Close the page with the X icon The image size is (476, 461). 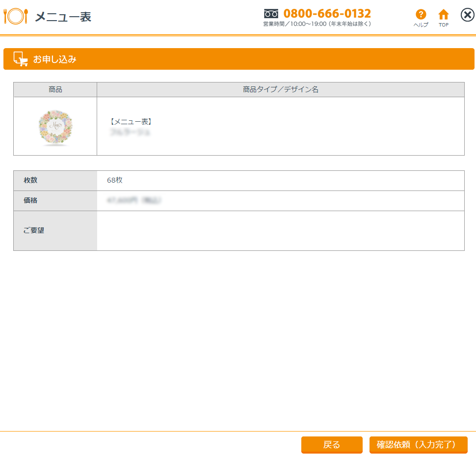[467, 15]
